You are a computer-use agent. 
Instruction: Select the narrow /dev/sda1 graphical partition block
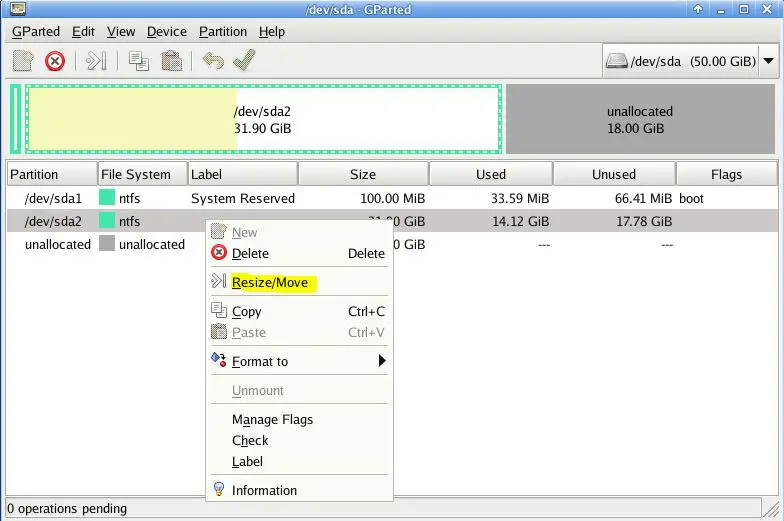(16, 119)
